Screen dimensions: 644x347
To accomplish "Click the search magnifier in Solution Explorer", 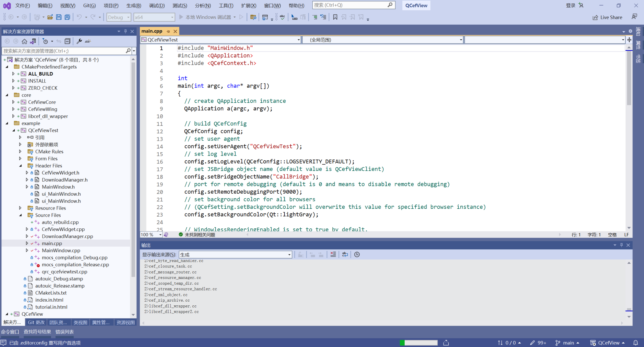I will coord(128,51).
